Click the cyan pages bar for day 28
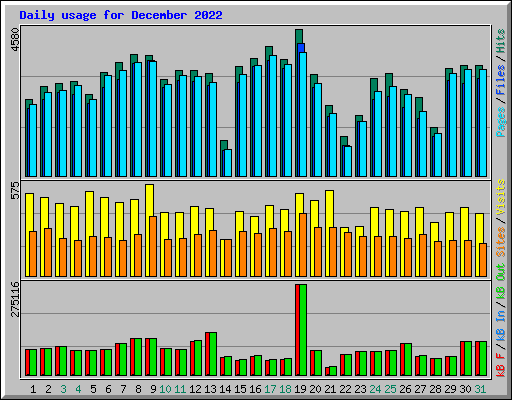Image resolution: width=512 pixels, height=400 pixels. pyautogui.click(x=438, y=155)
